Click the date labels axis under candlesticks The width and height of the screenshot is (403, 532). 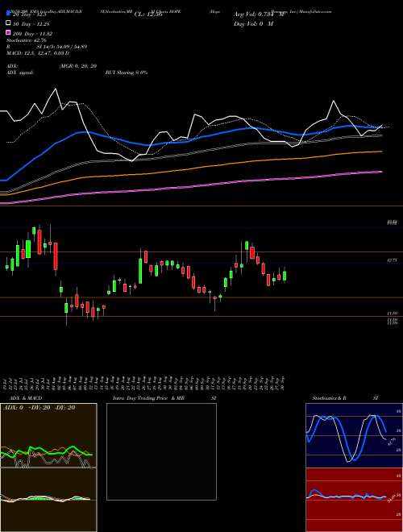coord(143,384)
